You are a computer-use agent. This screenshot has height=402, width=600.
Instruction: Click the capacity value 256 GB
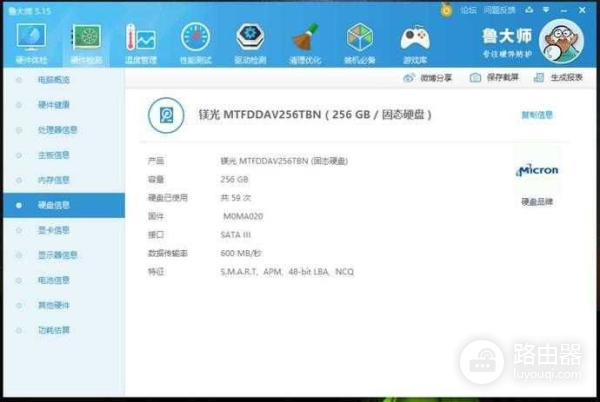tap(234, 179)
